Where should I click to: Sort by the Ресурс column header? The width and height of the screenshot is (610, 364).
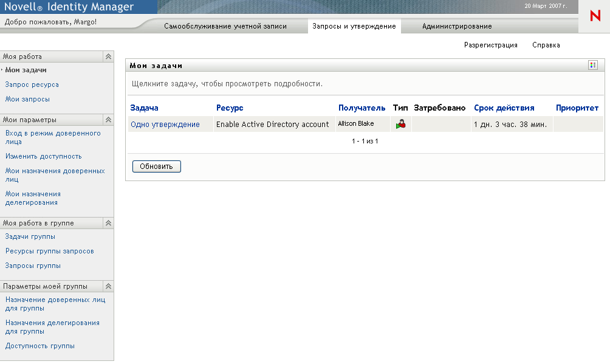point(230,108)
